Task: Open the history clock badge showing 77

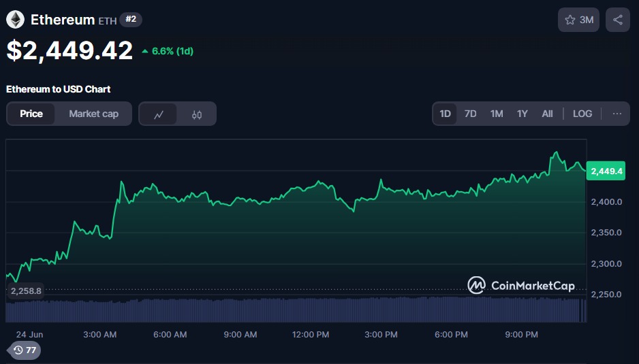Action: pos(25,350)
